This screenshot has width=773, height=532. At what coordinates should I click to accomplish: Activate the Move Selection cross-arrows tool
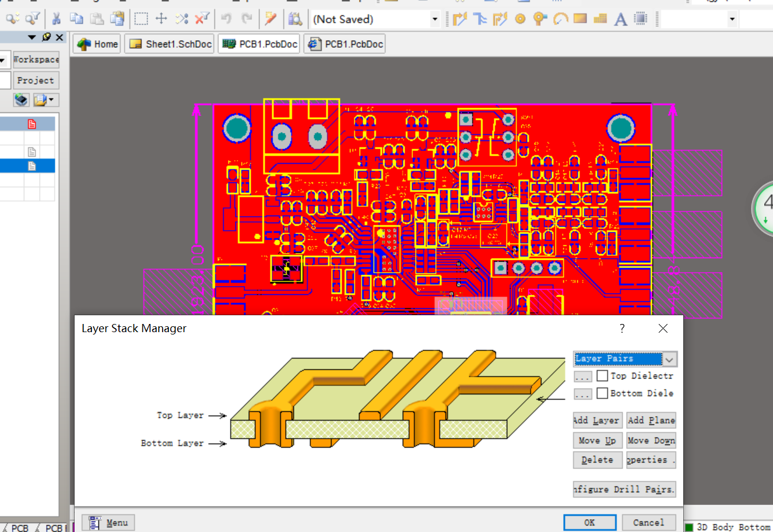click(161, 19)
